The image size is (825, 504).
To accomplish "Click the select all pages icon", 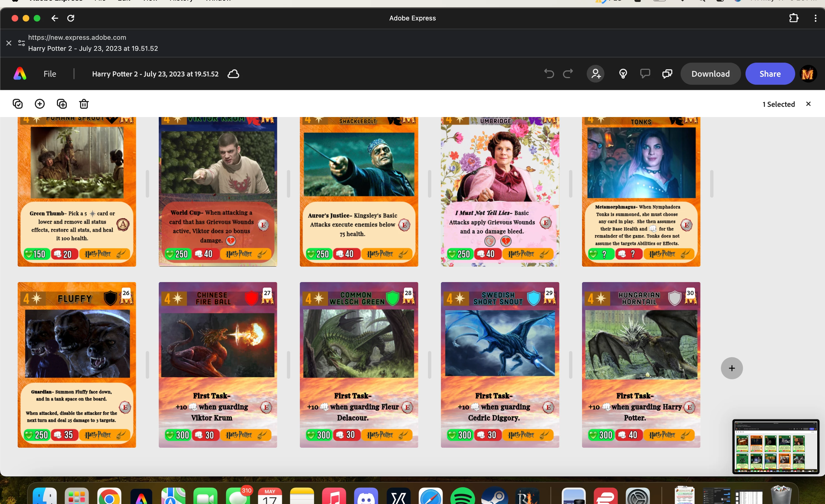I will [17, 104].
